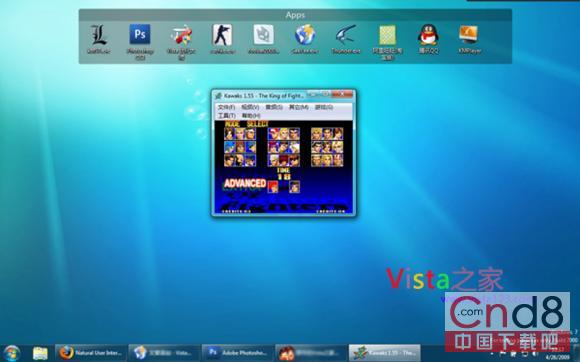Screen dimensions: 580x362
Task: Open the 工具(T) menu in Kawaks
Action: pos(226,116)
